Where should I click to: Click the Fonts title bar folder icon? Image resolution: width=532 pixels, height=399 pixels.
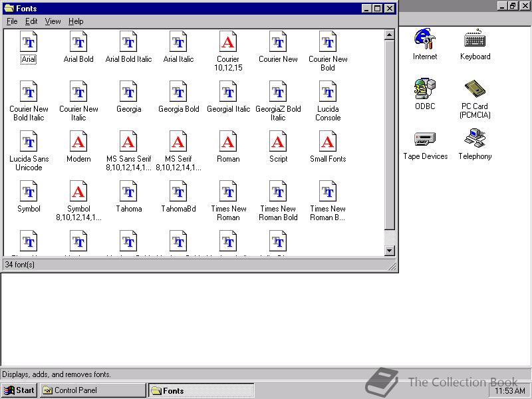click(9, 9)
